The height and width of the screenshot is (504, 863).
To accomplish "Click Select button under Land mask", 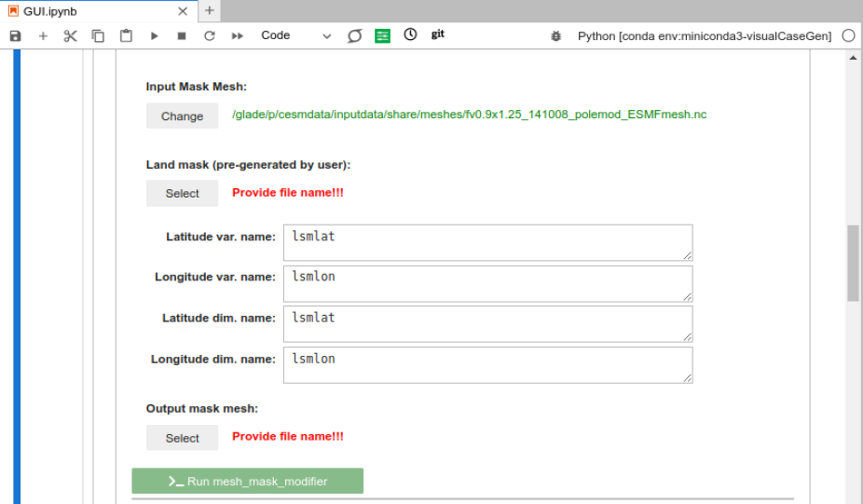I will (x=182, y=194).
